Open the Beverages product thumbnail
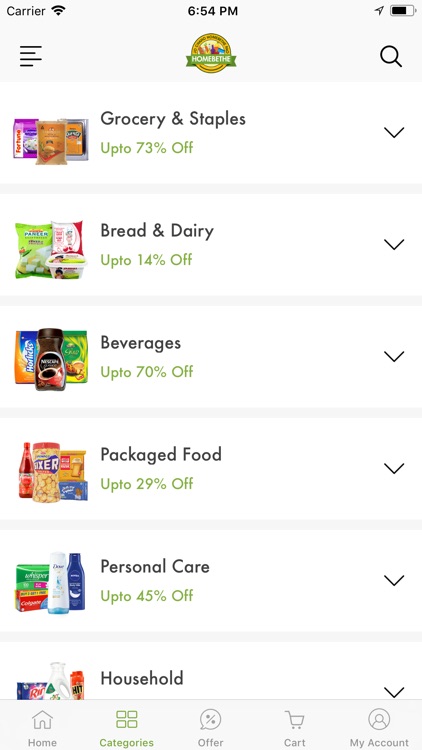This screenshot has width=422, height=750. click(51, 359)
